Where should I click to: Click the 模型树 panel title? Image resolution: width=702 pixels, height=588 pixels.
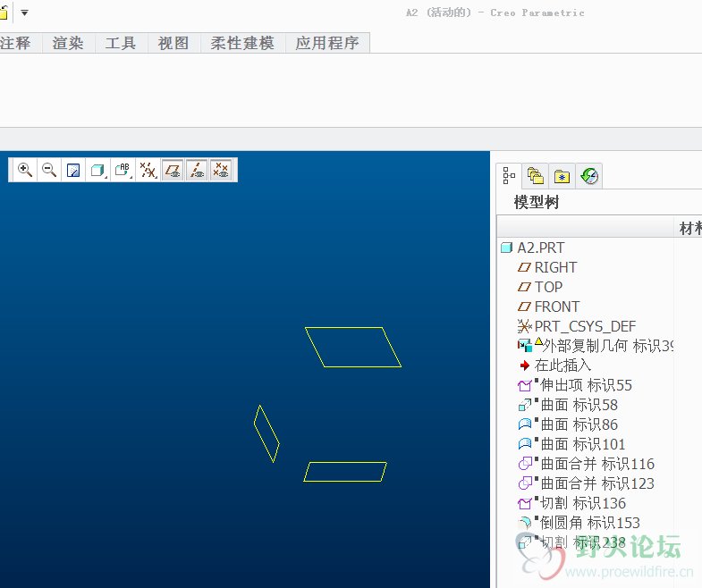(537, 202)
